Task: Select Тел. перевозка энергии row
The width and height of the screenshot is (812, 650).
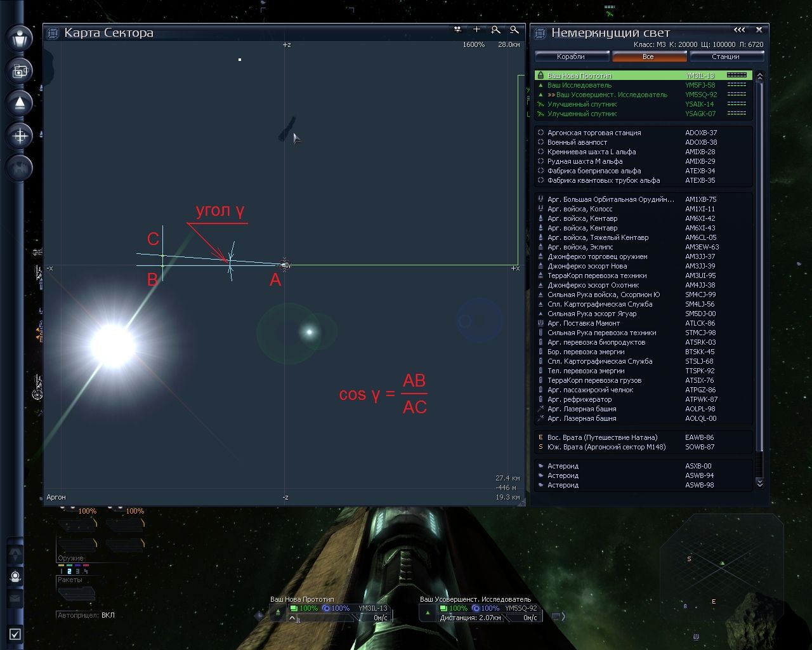Action: tap(643, 371)
